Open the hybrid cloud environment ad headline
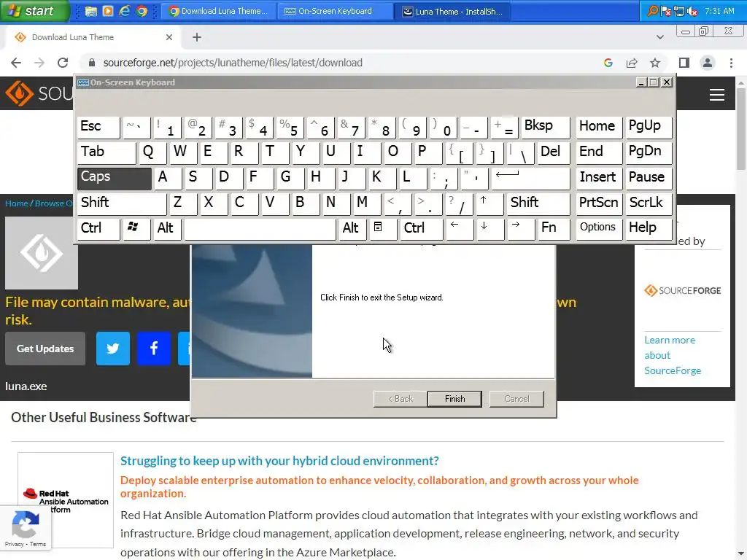The height and width of the screenshot is (560, 747). pos(279,461)
